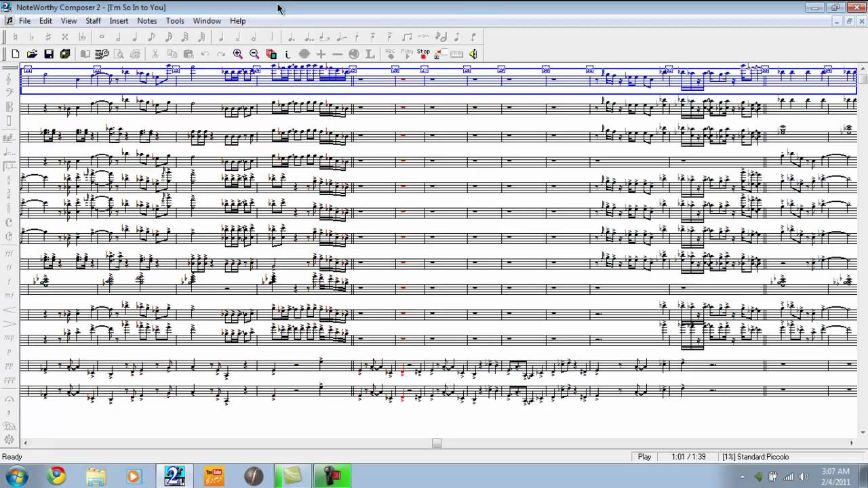This screenshot has width=868, height=488.
Task: Click the 1:01 / 1:39 playback time
Action: tap(688, 457)
